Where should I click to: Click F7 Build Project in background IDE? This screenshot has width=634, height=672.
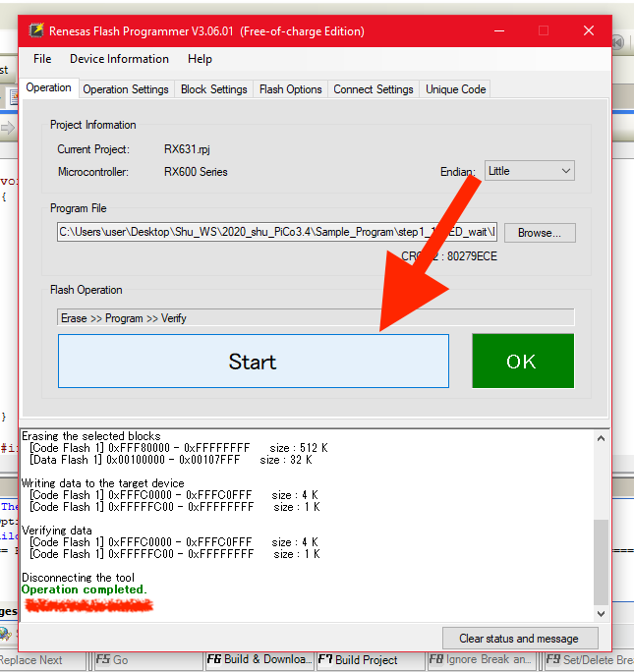(x=371, y=659)
